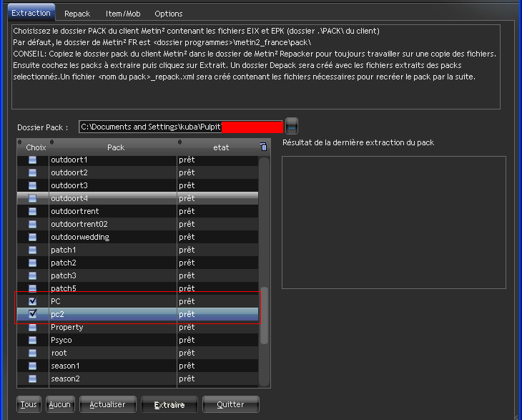The height and width of the screenshot is (420, 522).
Task: Select the outdoortrent pack name
Action: pos(75,211)
